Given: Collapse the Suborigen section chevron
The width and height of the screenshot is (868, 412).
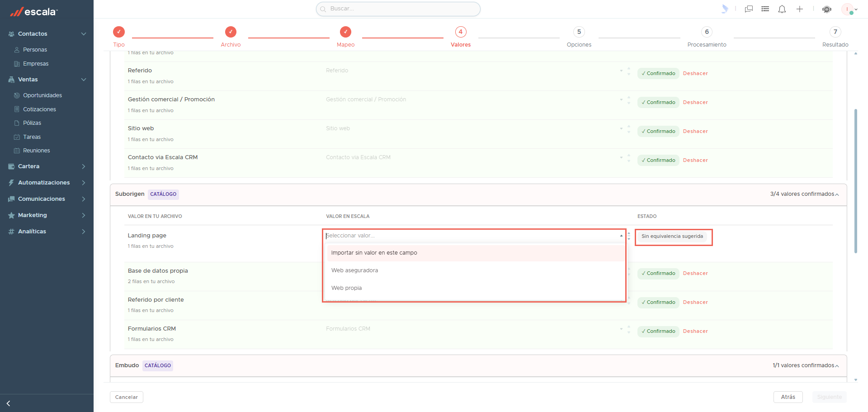Looking at the screenshot, I should (837, 194).
